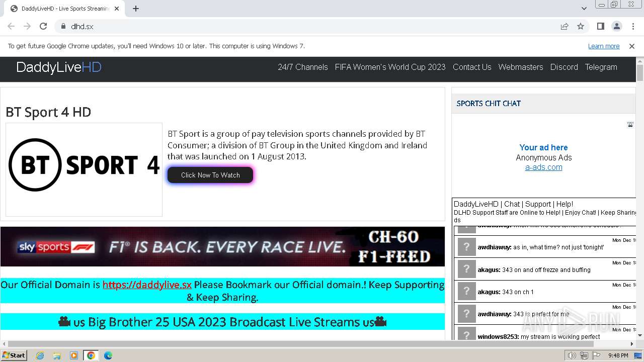Click the vertical page scrollbar thumb
The image size is (644, 362).
[x=640, y=73]
